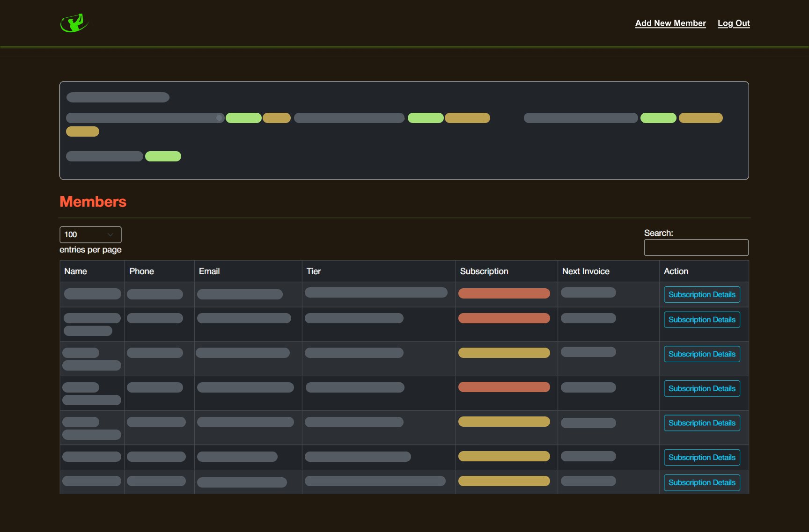The image size is (809, 532).
Task: Click the green golfer logo
Action: pyautogui.click(x=74, y=23)
